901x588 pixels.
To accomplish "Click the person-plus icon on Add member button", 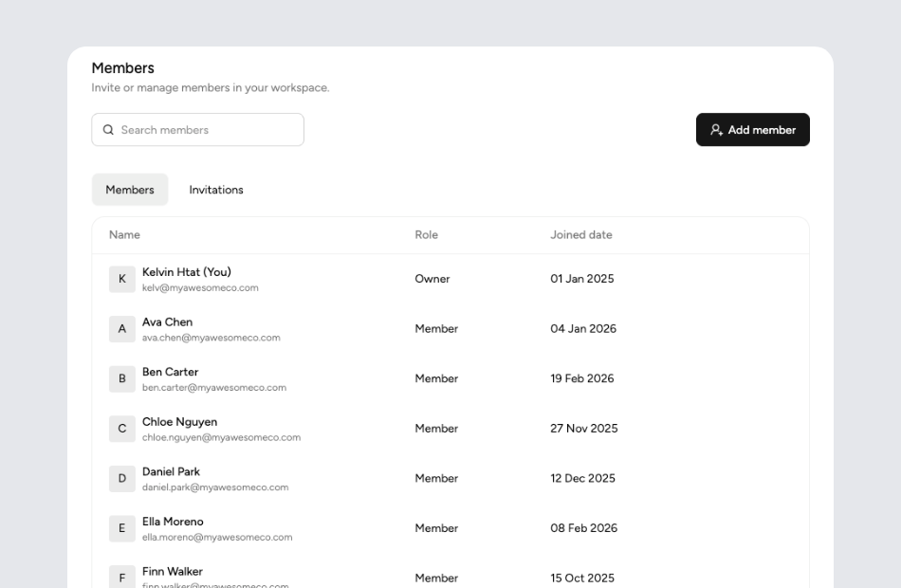I will (x=716, y=129).
